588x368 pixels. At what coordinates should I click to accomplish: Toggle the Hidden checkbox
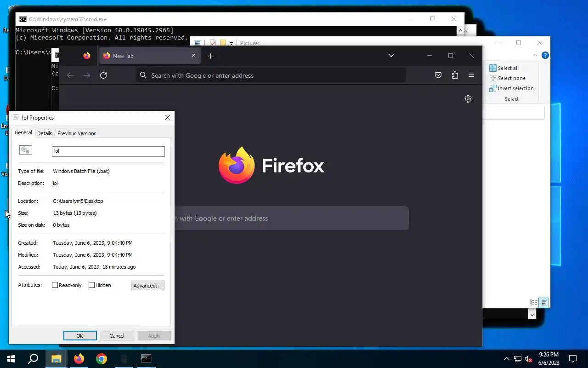point(92,285)
